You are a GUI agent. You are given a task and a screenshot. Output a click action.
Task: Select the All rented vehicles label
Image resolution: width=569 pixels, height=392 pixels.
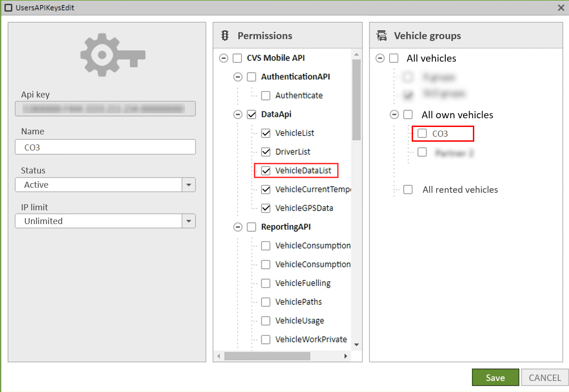pos(460,190)
